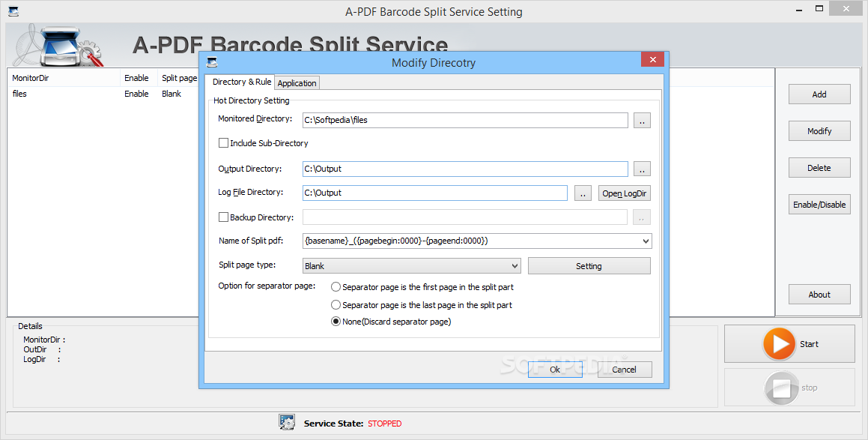Viewport: 868px width, 440px height.
Task: Click the Log File Directory path field
Action: click(x=435, y=193)
